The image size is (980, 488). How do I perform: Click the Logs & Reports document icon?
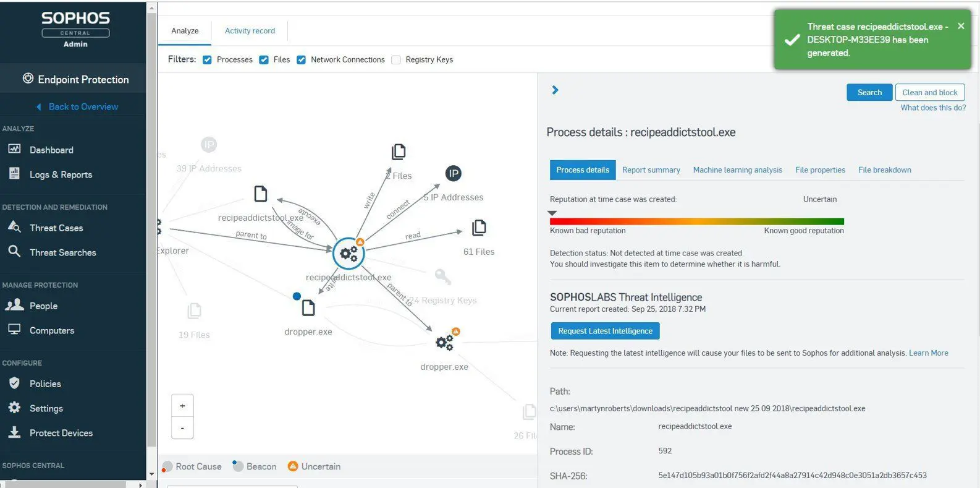coord(14,174)
